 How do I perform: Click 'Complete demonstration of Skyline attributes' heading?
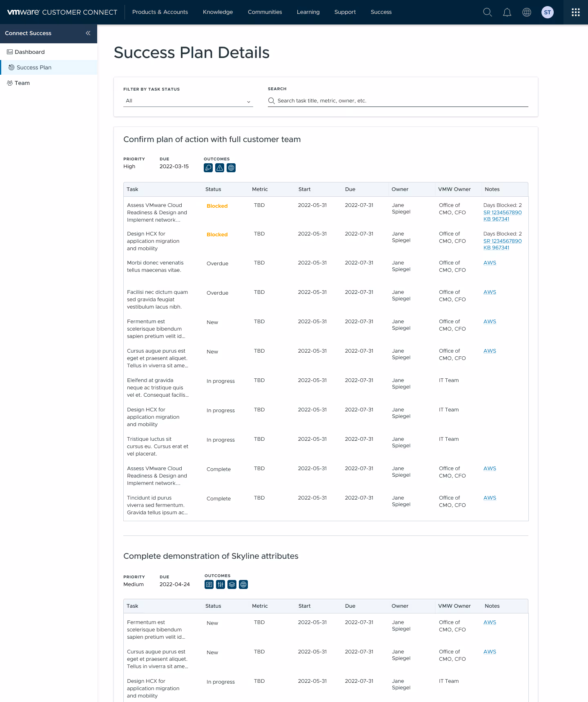click(211, 556)
